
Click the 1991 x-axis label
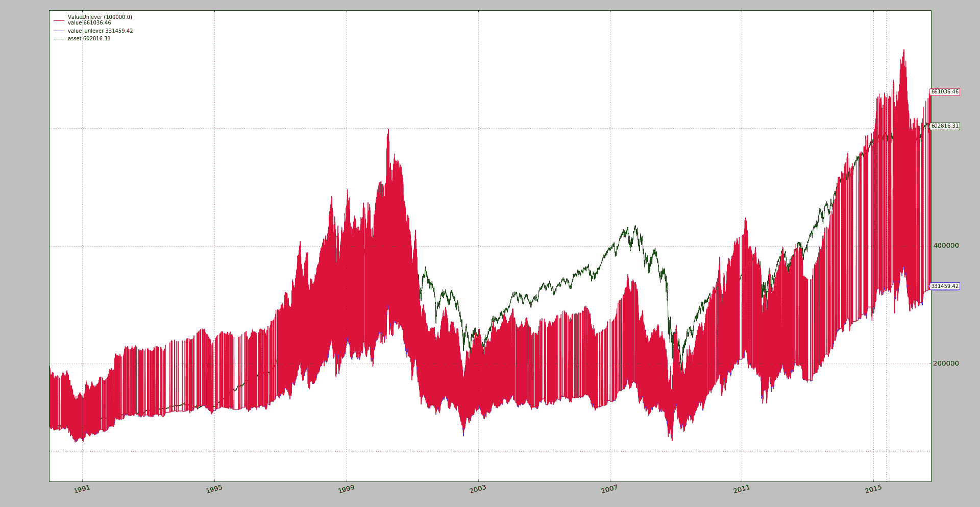[x=82, y=489]
